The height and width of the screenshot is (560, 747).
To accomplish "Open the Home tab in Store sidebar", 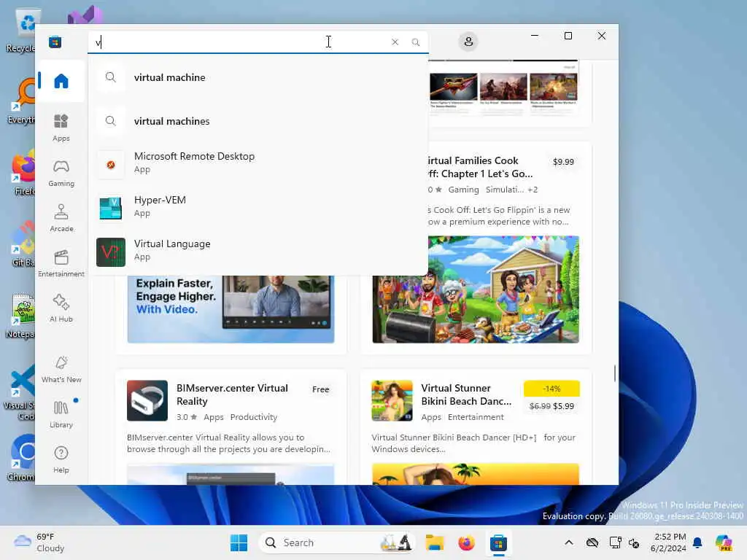I will tap(61, 81).
